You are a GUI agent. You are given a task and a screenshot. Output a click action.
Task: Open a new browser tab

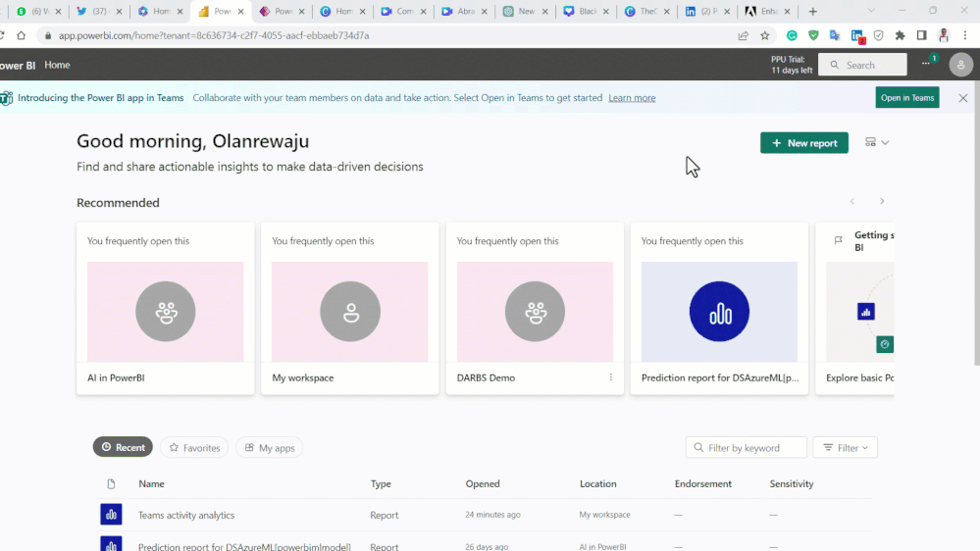812,11
